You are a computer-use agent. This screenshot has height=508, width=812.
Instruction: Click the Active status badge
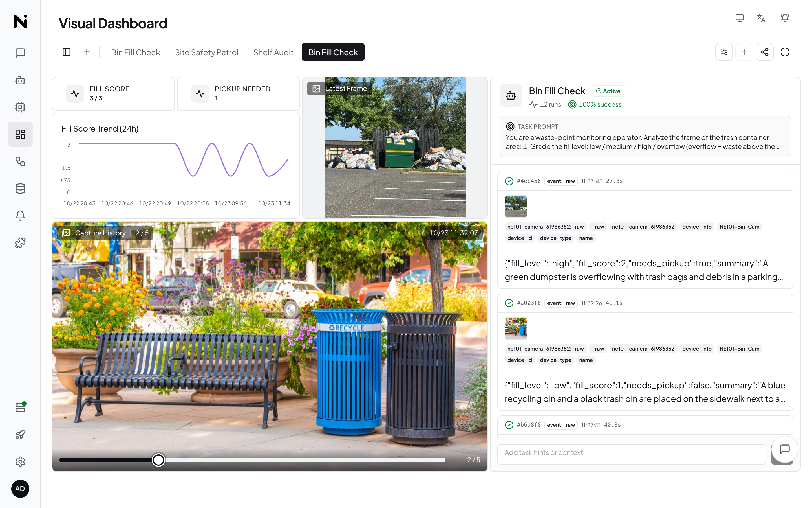pyautogui.click(x=608, y=91)
